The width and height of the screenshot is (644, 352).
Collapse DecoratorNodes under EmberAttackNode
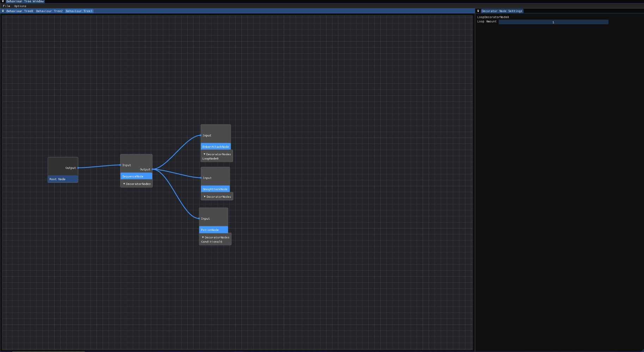tap(204, 154)
